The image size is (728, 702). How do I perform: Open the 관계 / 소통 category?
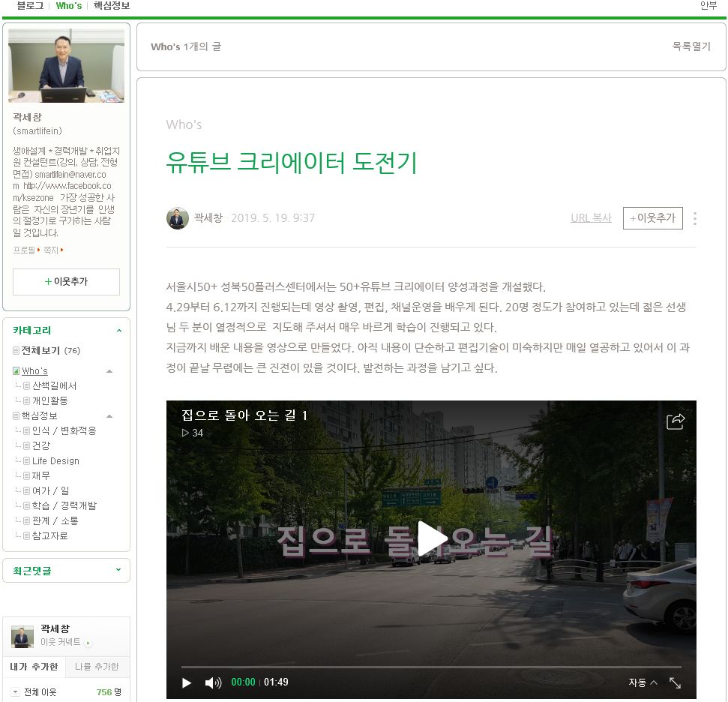coord(55,520)
